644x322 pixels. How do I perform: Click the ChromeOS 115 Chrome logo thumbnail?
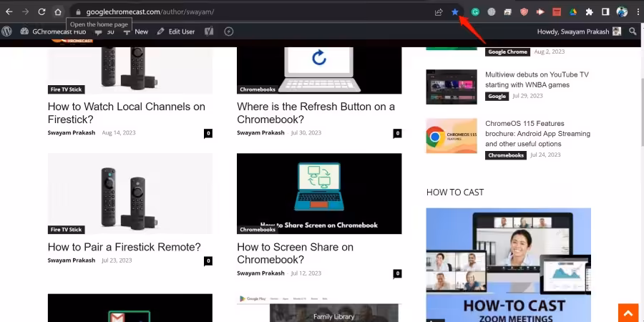pos(452,136)
